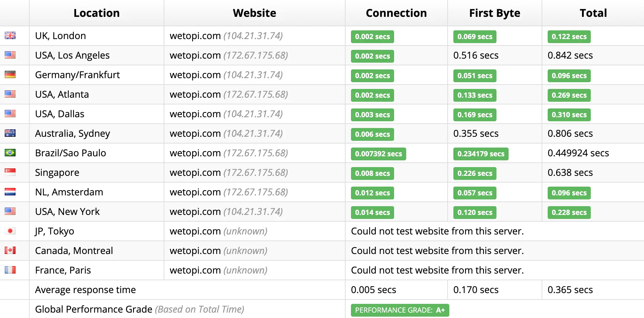Click the 0.226 secs first byte badge for Singapore
This screenshot has width=644, height=318.
[x=475, y=173]
